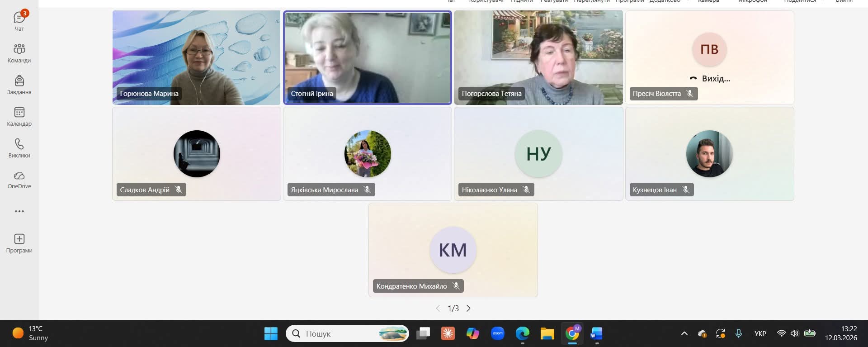Click muted mic icon for Кузнецов Іван
The width and height of the screenshot is (868, 347).
(x=686, y=190)
